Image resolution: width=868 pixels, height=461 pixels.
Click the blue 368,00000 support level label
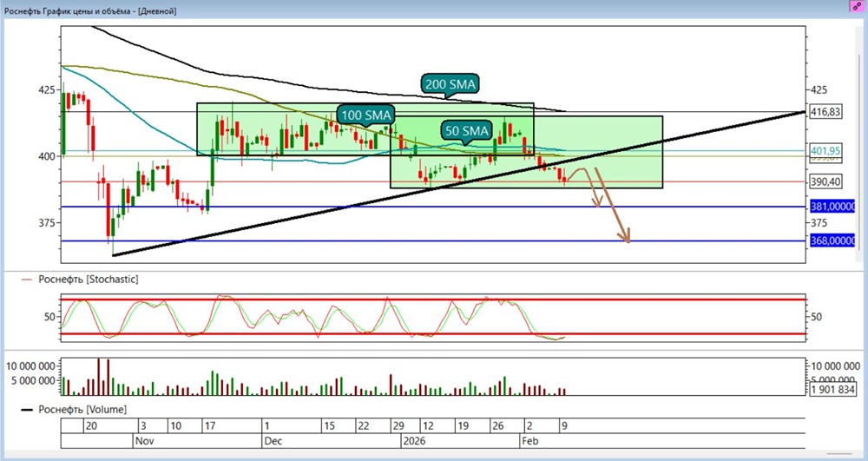coord(832,240)
